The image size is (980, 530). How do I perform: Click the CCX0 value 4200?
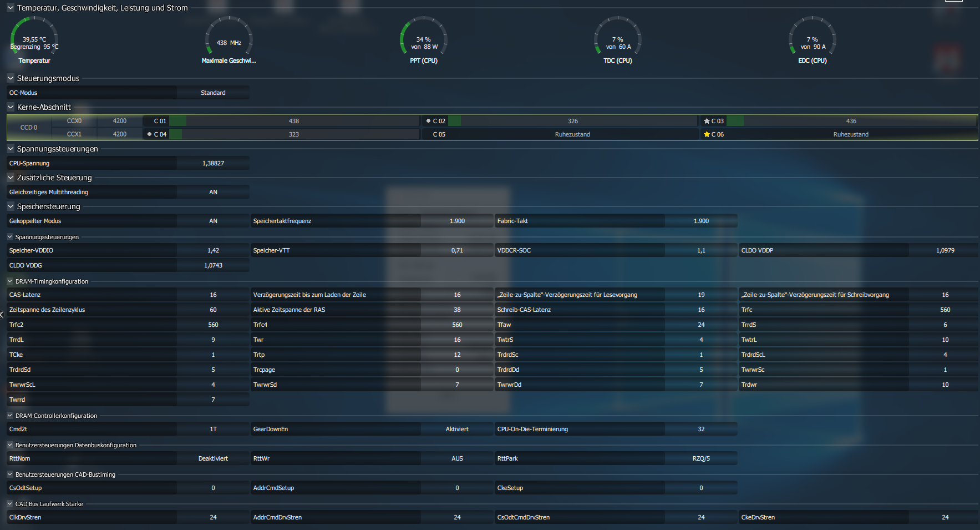[x=120, y=121]
